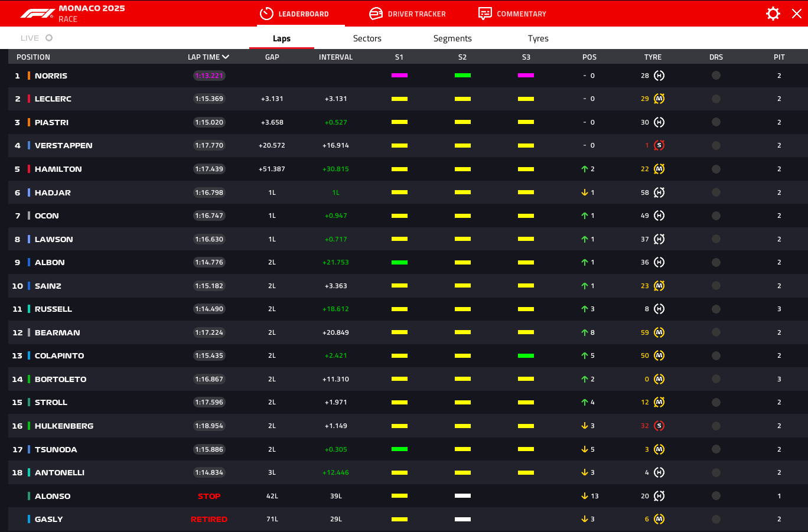This screenshot has height=532, width=808.
Task: Click Gasly RETIRED status
Action: (x=209, y=519)
